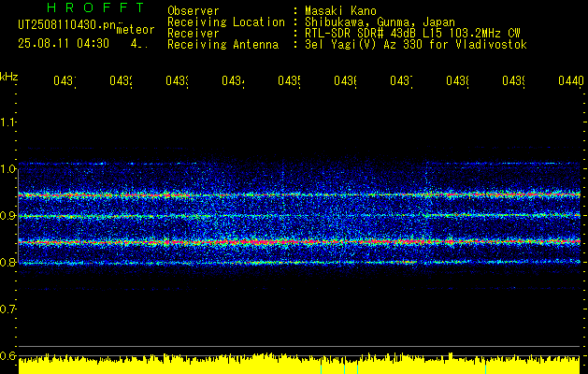
Task: Click the yellow signal level graph at bottom
Action: 299,364
